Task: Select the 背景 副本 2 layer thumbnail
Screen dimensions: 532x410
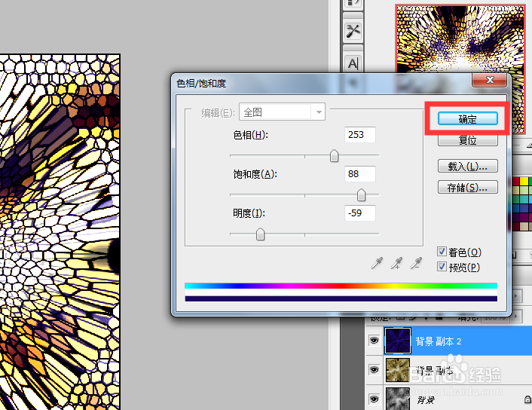Action: point(398,341)
